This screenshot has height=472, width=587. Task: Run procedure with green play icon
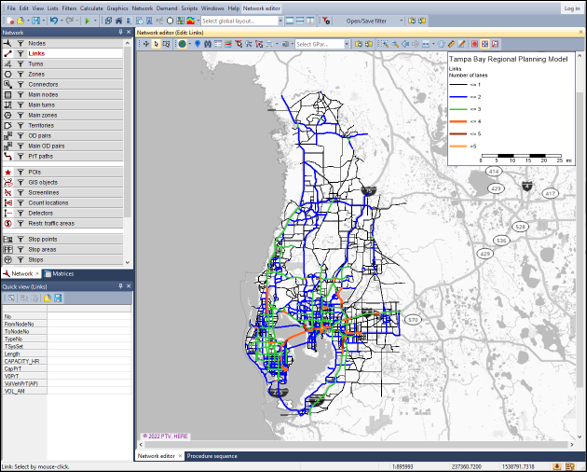[x=87, y=21]
